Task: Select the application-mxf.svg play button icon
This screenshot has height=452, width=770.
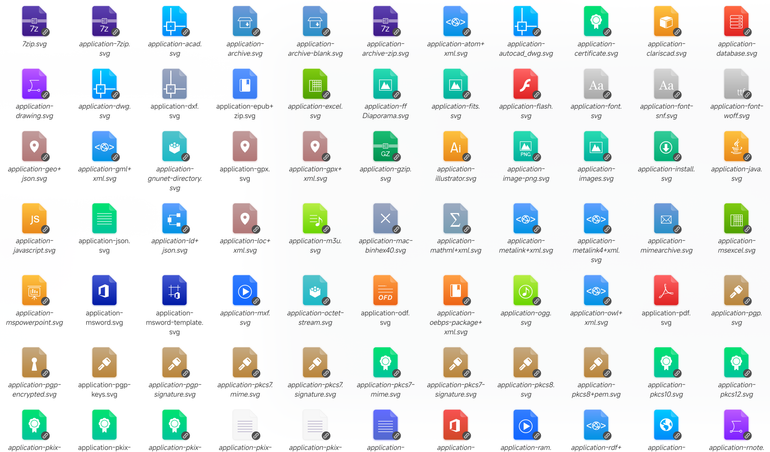Action: [245, 290]
